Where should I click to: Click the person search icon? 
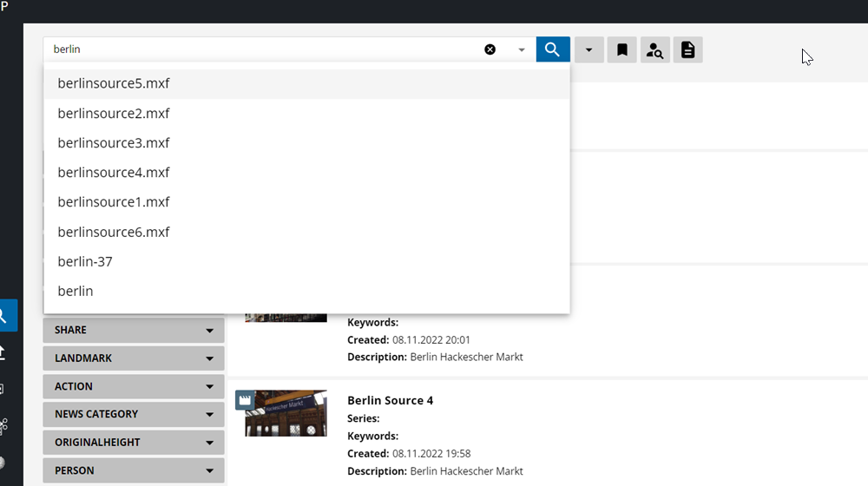pyautogui.click(x=655, y=50)
